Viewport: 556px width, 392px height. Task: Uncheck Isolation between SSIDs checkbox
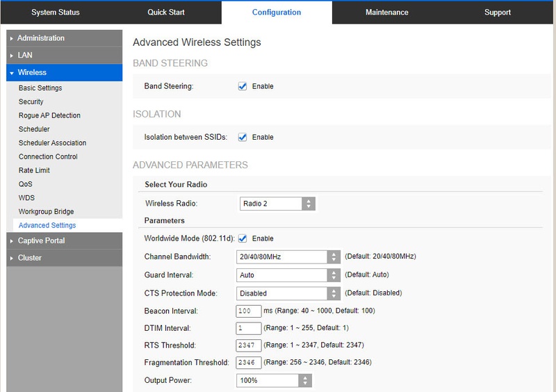(243, 137)
